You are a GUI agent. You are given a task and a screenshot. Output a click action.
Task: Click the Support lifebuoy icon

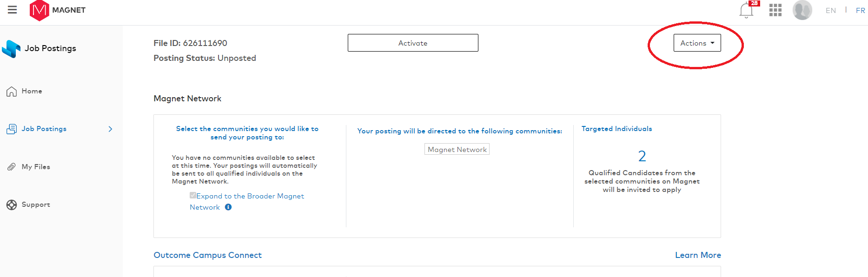[x=12, y=205]
